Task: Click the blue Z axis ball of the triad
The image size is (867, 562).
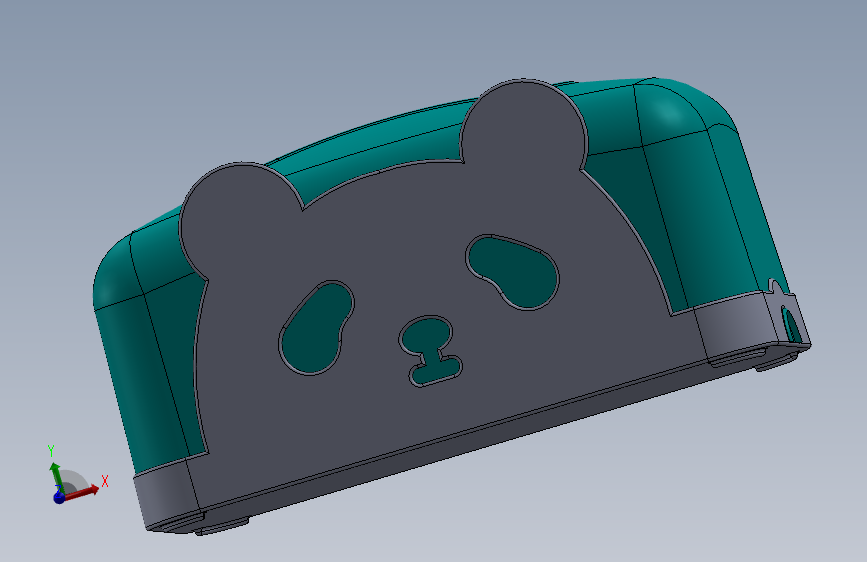Action: pos(59,497)
